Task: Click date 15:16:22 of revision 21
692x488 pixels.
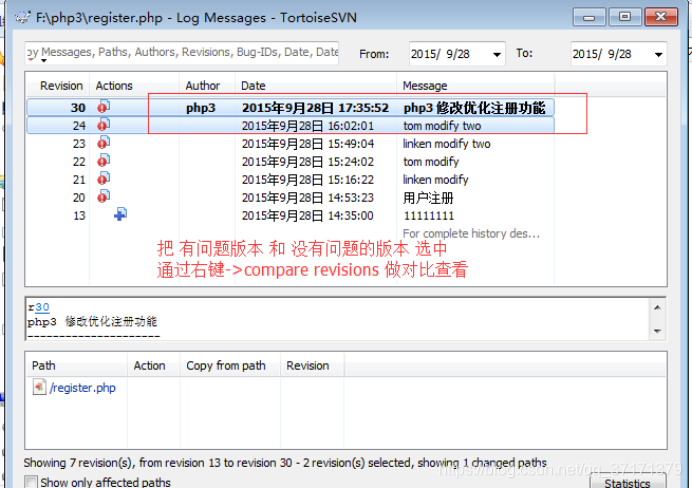Action: [308, 180]
